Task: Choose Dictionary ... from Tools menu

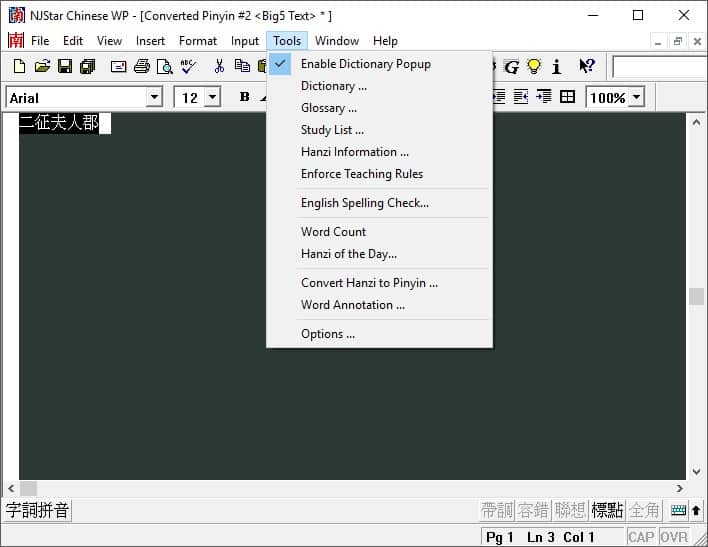Action: [379, 86]
